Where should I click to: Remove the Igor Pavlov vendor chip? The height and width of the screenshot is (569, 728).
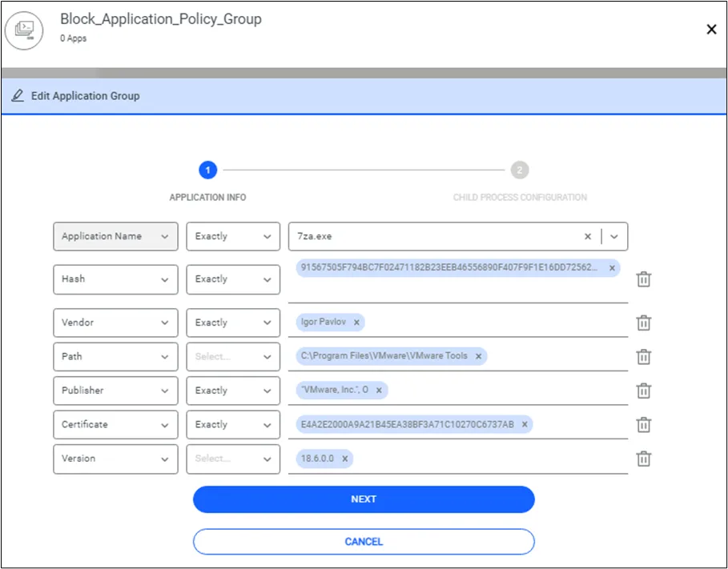coord(356,322)
